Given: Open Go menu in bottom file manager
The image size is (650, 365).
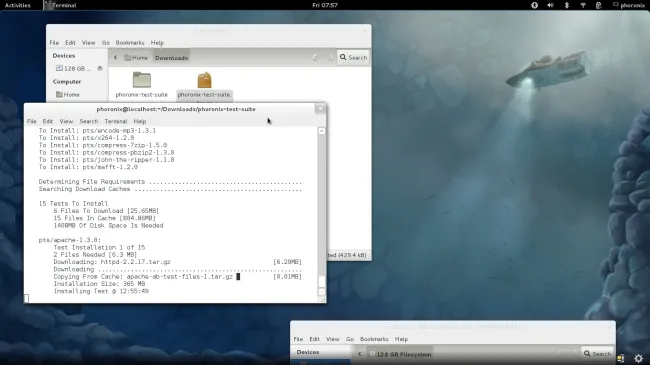Looking at the screenshot, I should (x=350, y=339).
